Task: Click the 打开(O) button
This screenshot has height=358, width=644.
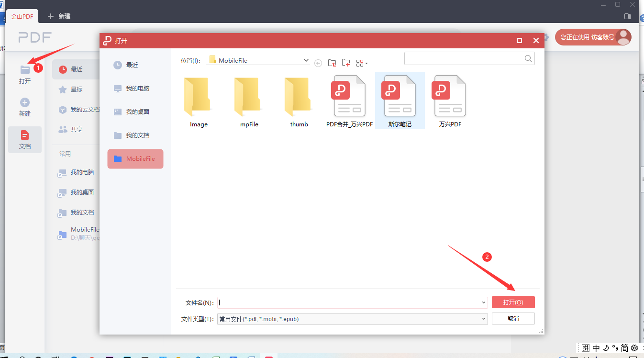Action: (513, 302)
